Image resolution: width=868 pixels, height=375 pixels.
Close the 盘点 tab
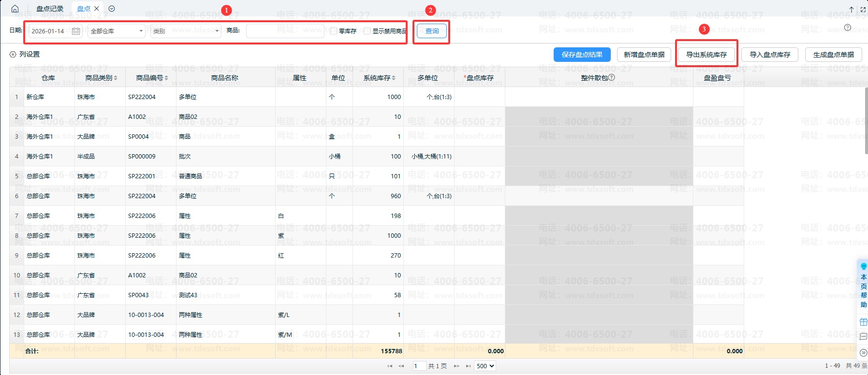pyautogui.click(x=97, y=9)
